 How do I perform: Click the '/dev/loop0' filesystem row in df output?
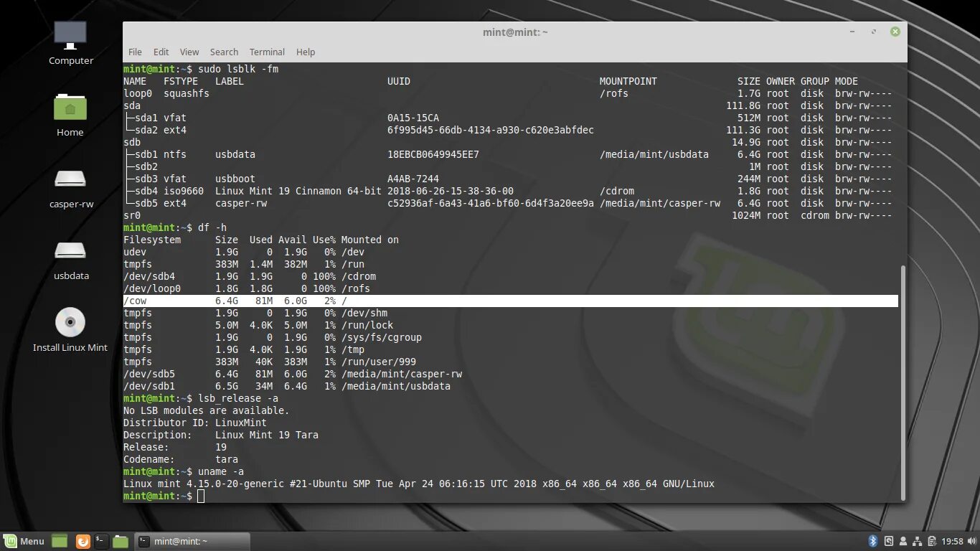pos(247,288)
